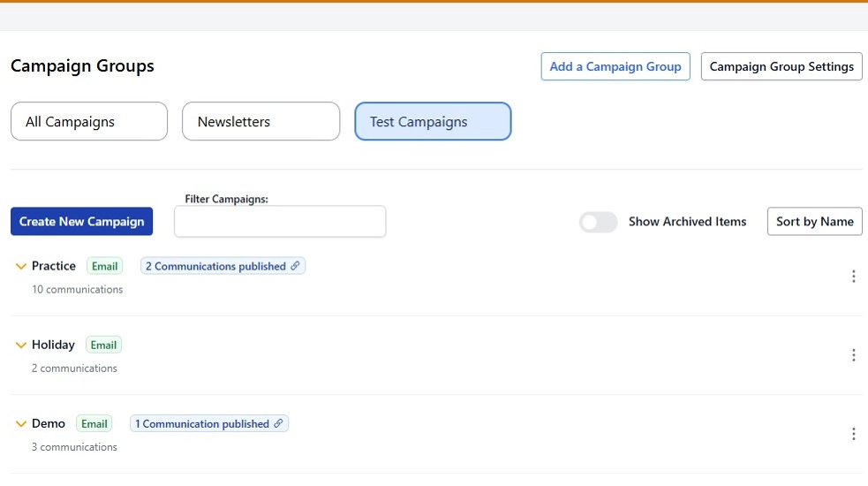
Task: Select the Test Campaigns group tab
Action: pyautogui.click(x=433, y=122)
